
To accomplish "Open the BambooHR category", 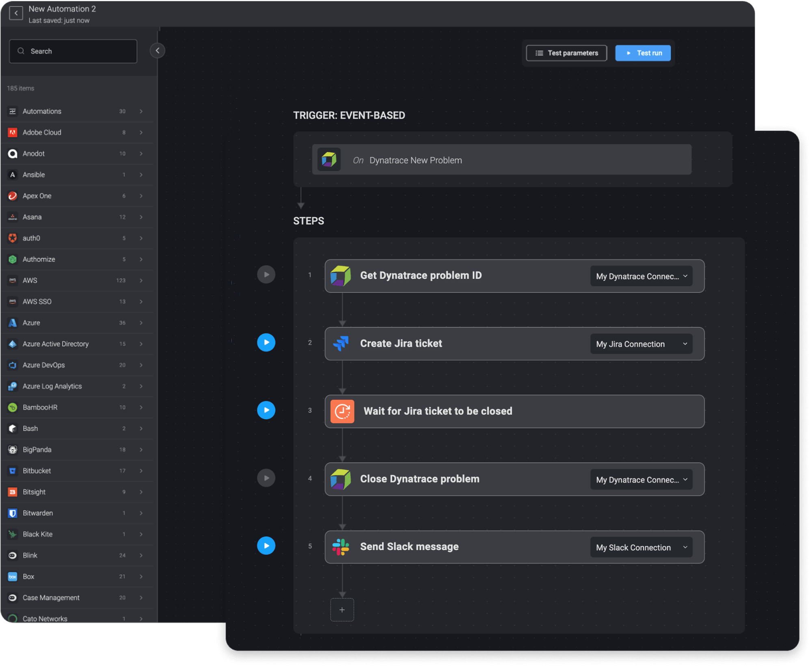I will (x=77, y=407).
